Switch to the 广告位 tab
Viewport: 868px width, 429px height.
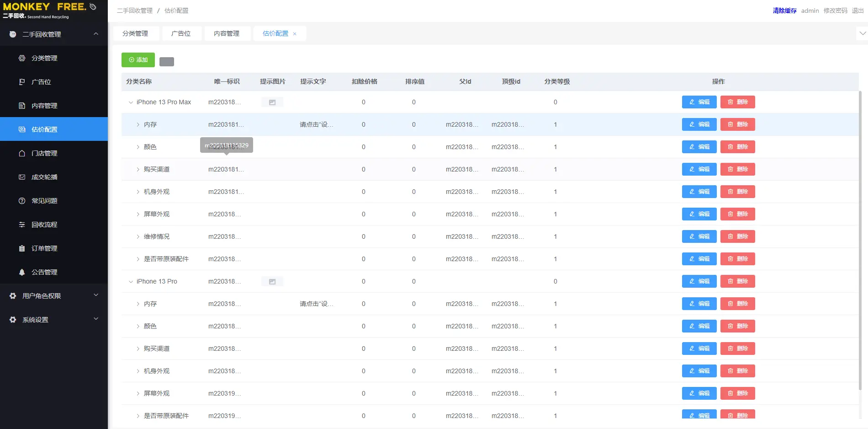tap(181, 33)
